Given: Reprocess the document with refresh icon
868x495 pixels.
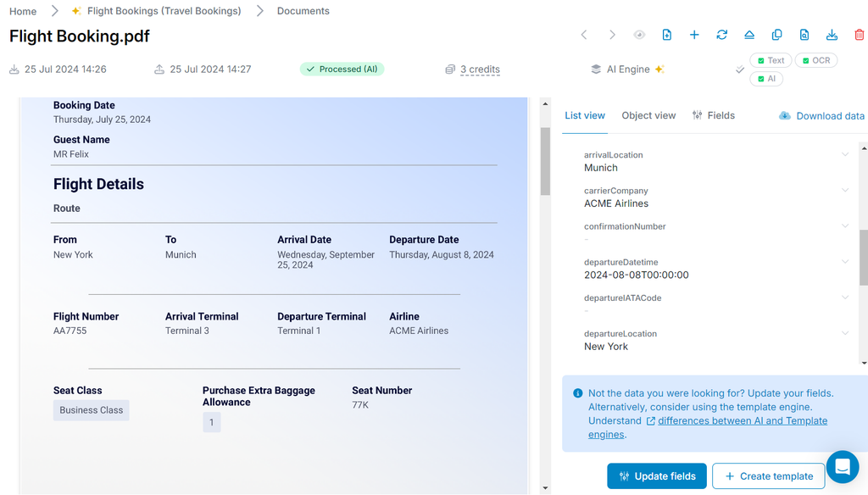Looking at the screenshot, I should click(721, 35).
